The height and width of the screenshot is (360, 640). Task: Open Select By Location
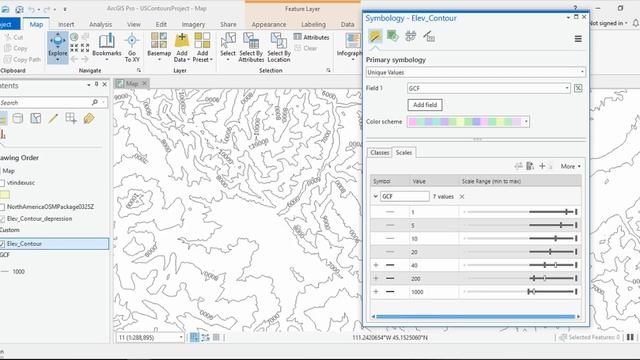(x=279, y=47)
